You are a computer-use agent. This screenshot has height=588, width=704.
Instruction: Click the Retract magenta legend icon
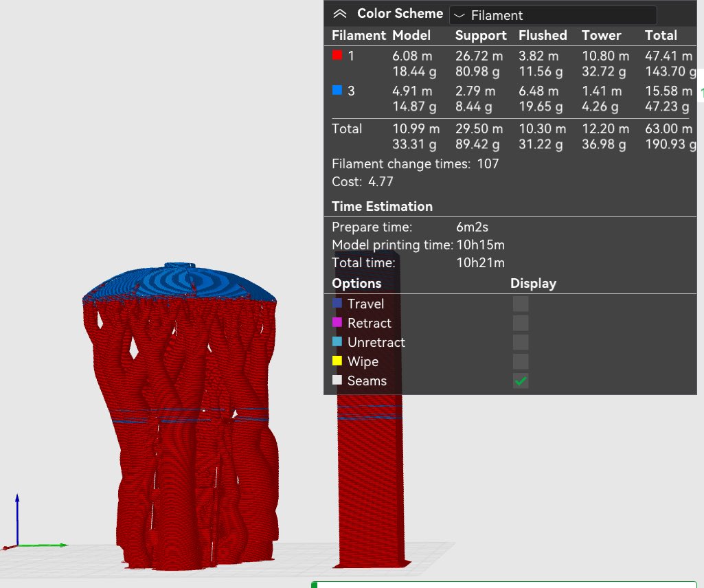[338, 322]
